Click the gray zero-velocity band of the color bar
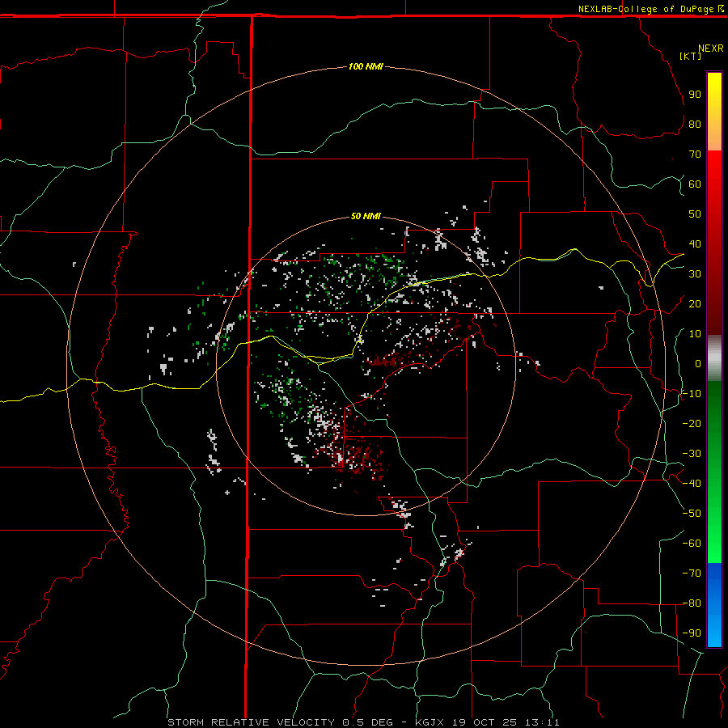Viewport: 728px width, 728px height. pyautogui.click(x=714, y=358)
